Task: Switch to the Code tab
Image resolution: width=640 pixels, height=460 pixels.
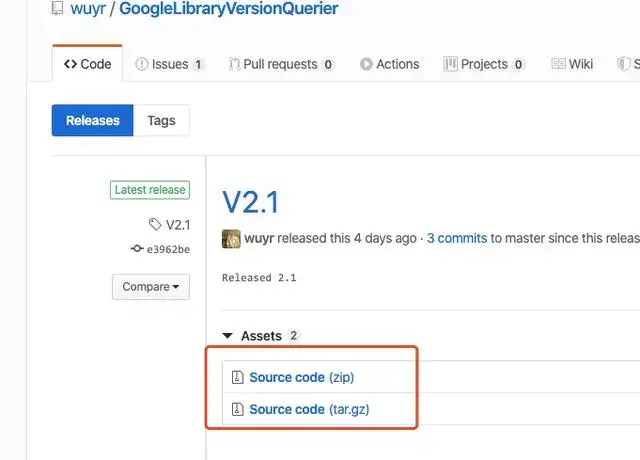Action: (87, 64)
